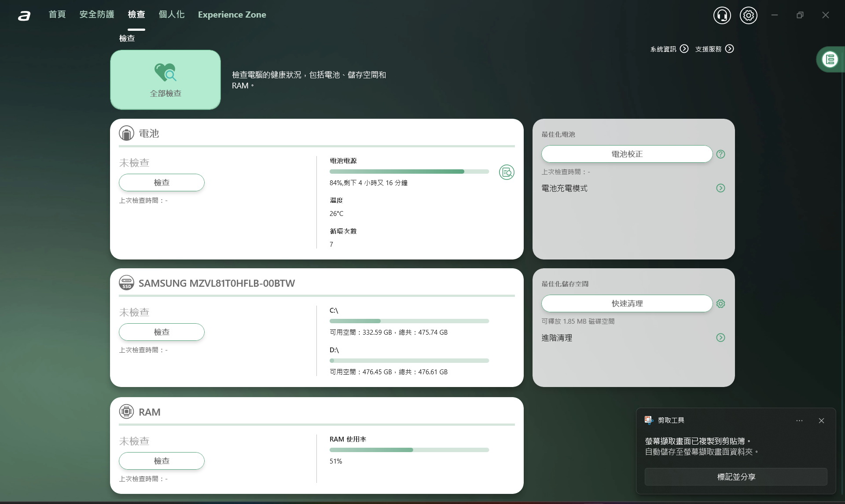
Task: Switch to the Experience Zone tab
Action: click(232, 15)
